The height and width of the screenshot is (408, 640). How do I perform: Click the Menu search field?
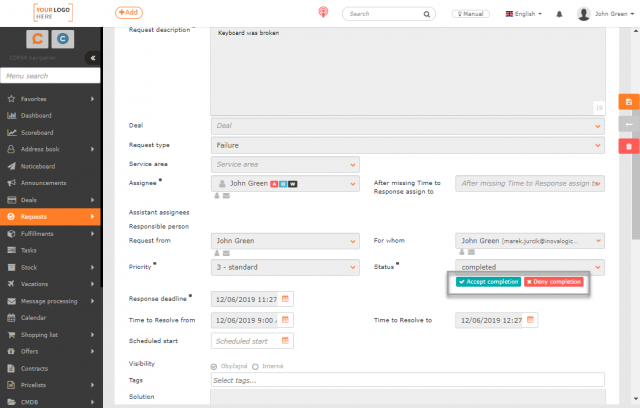(x=50, y=75)
